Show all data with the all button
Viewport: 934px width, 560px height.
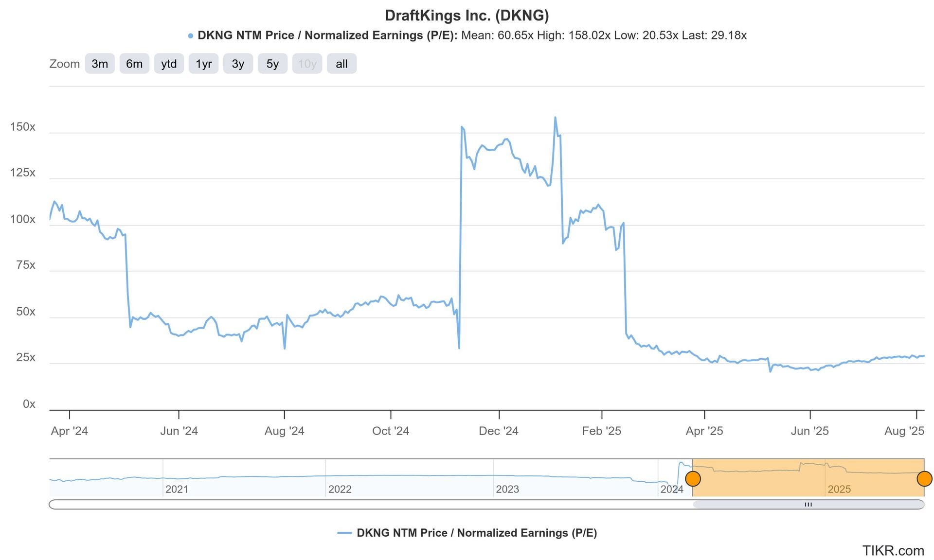pos(341,64)
